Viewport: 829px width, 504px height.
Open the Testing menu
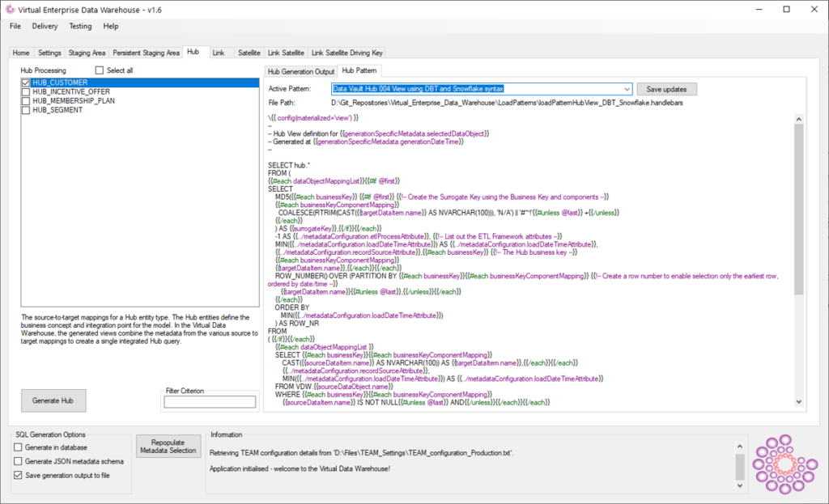[x=80, y=26]
